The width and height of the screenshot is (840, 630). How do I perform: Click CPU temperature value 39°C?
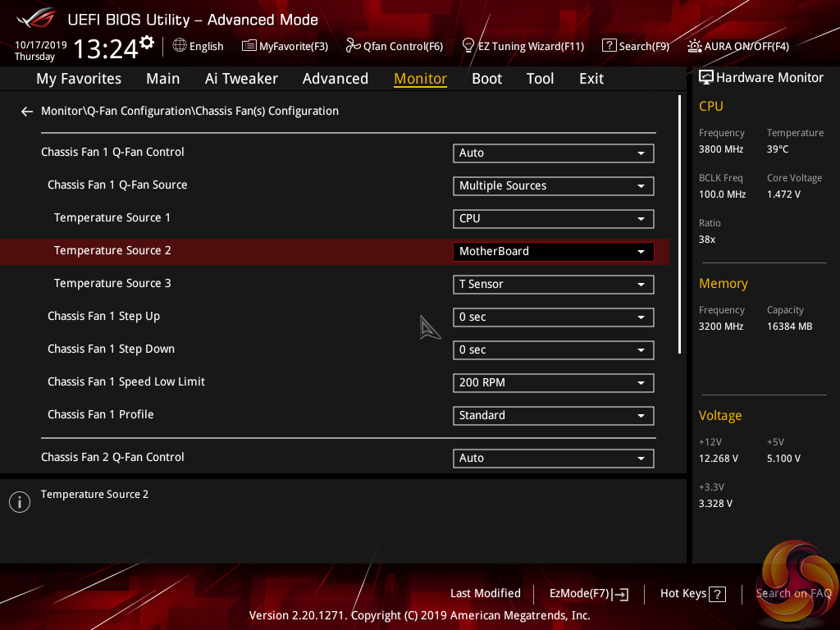(x=778, y=149)
